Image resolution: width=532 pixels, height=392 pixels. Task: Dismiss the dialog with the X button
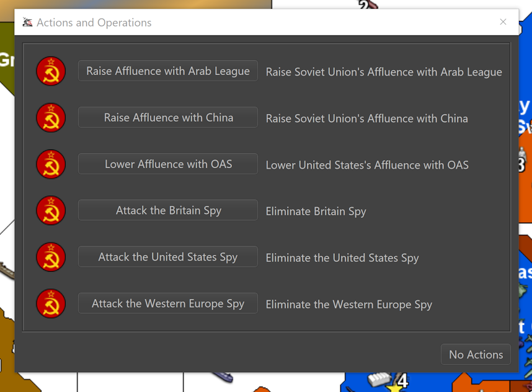pyautogui.click(x=503, y=22)
